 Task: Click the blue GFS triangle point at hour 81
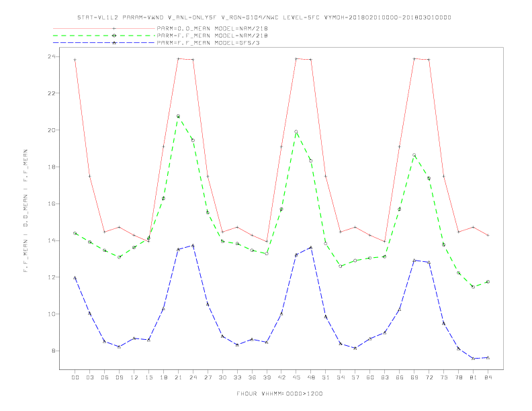(474, 359)
